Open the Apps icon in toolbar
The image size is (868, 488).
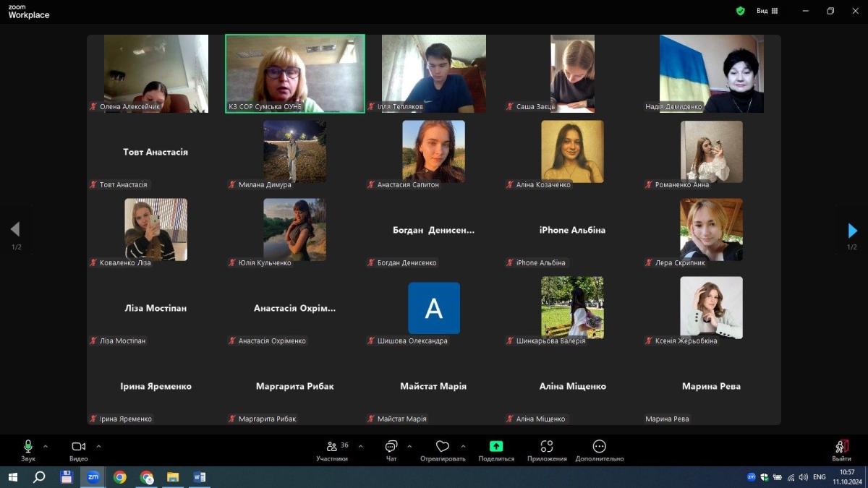547,447
